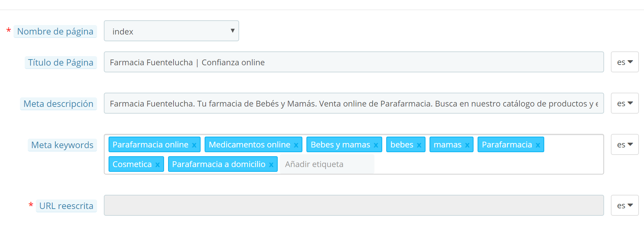Click the URL reescrita input field

click(353, 206)
